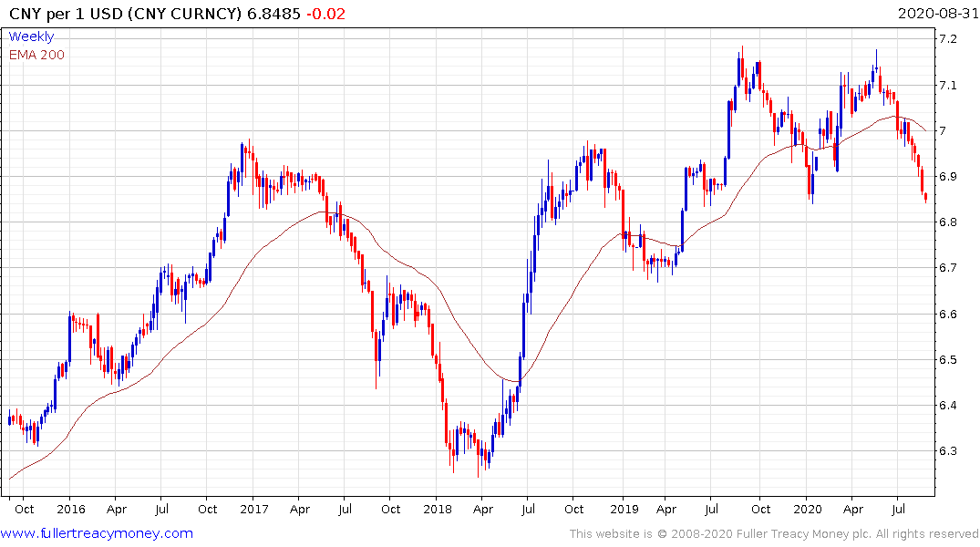Image resolution: width=980 pixels, height=547 pixels.
Task: Click the 'Weekly' interval label
Action: pos(31,36)
